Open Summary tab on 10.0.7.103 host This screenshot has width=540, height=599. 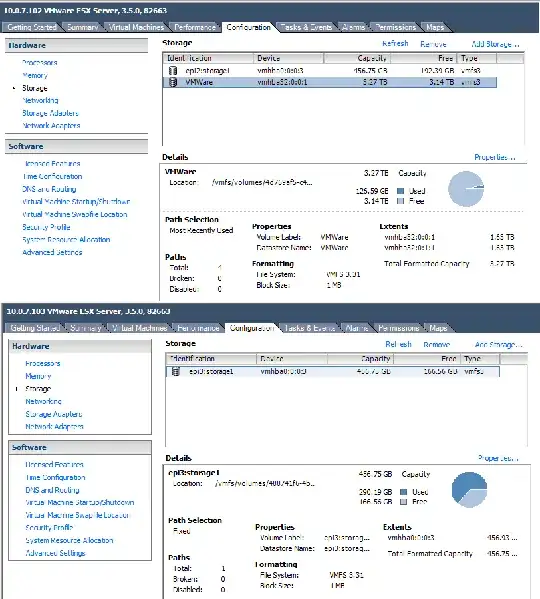[86, 328]
